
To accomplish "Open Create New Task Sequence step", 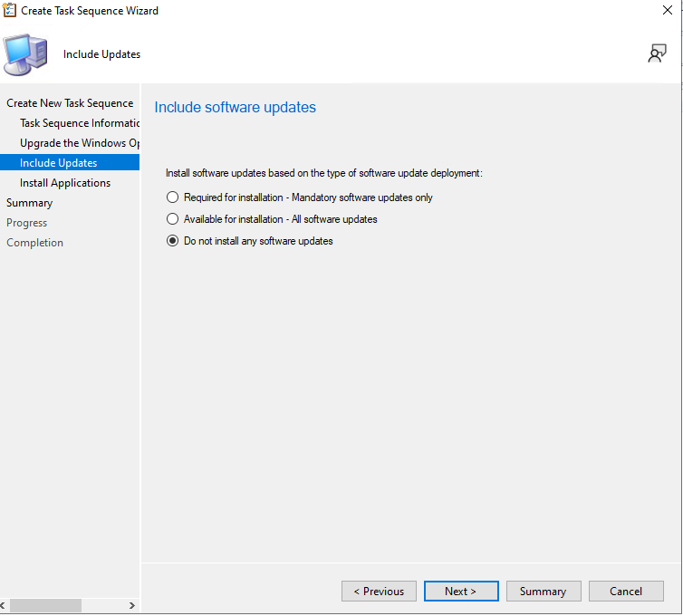I will (x=70, y=103).
